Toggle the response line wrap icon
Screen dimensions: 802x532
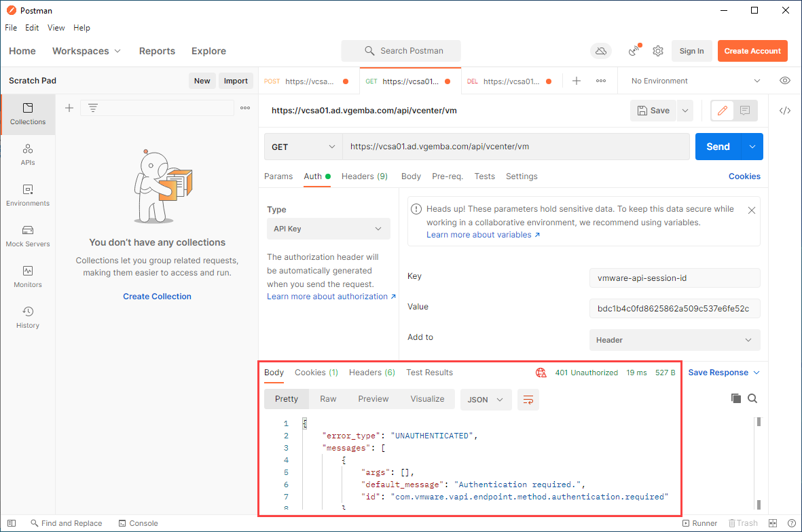click(x=528, y=400)
